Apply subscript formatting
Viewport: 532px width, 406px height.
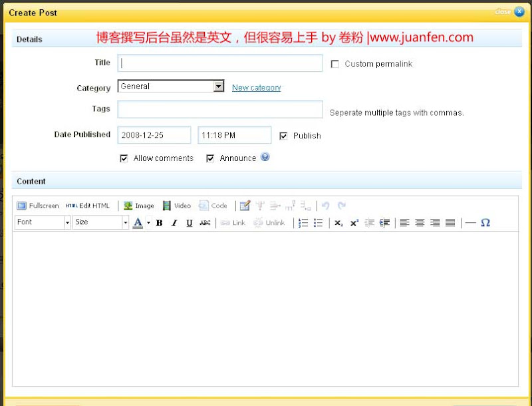(x=338, y=223)
